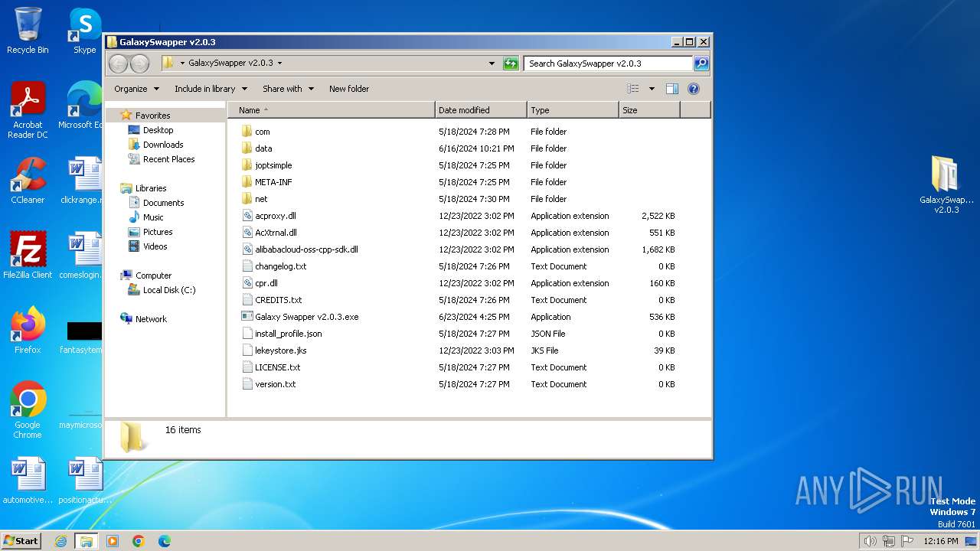Image resolution: width=980 pixels, height=551 pixels.
Task: Select the META-INF folder icon
Action: pyautogui.click(x=247, y=182)
